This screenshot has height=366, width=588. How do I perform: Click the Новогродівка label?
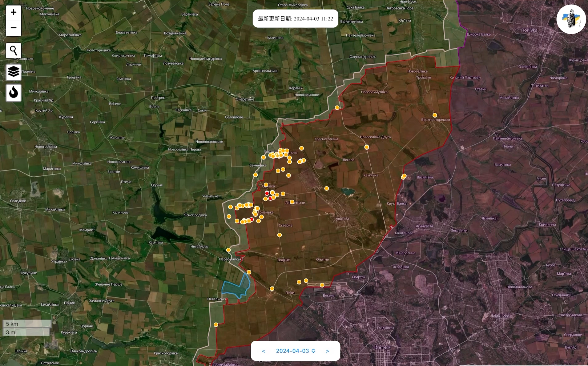point(46,147)
